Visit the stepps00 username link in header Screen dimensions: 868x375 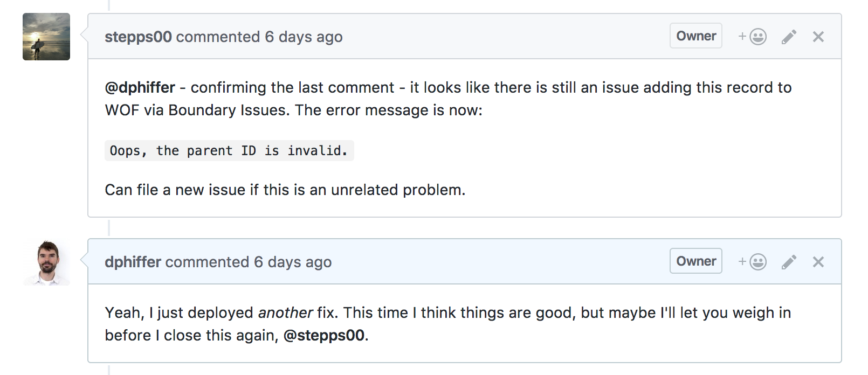click(138, 37)
